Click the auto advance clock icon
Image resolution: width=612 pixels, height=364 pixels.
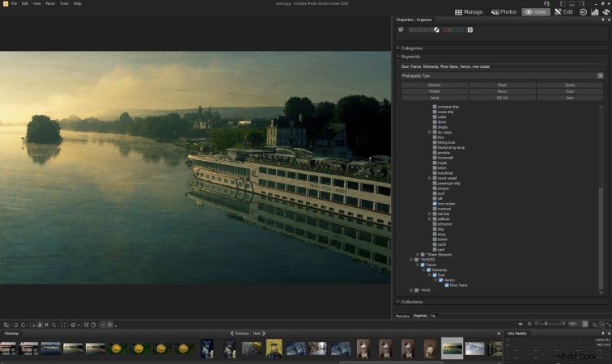click(x=94, y=324)
